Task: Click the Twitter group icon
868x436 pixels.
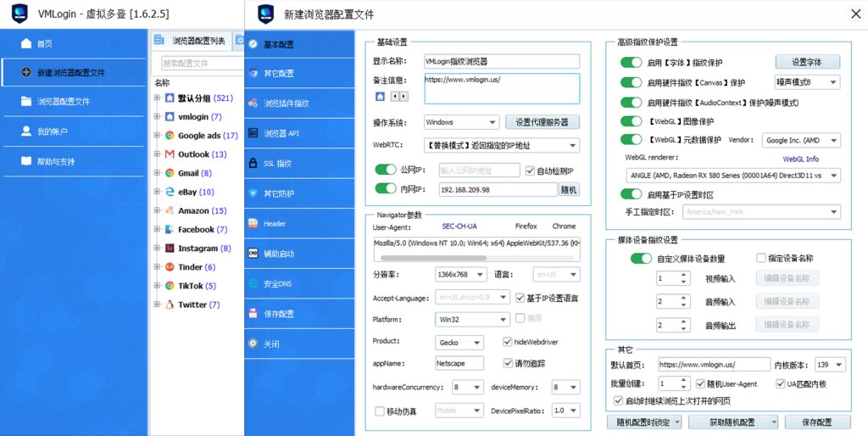Action: pos(170,305)
